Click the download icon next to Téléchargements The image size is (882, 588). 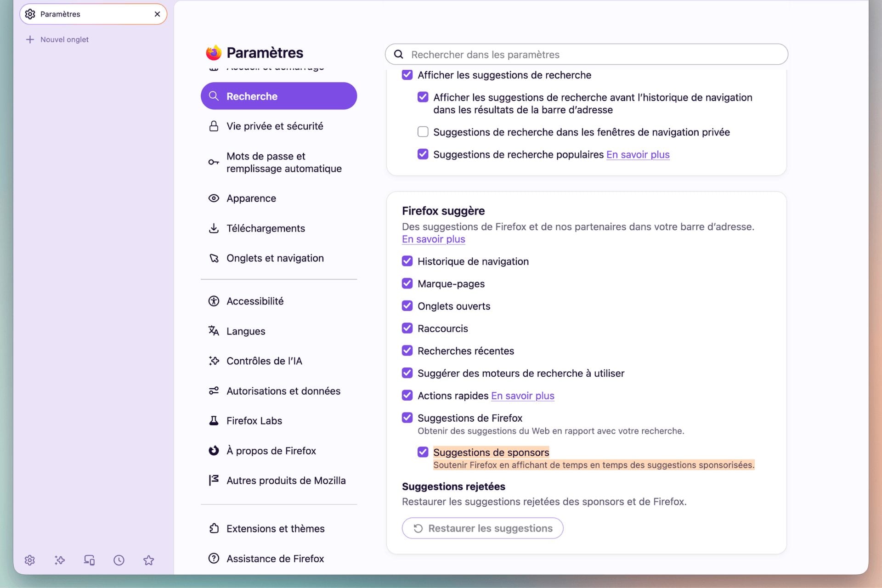pos(214,228)
